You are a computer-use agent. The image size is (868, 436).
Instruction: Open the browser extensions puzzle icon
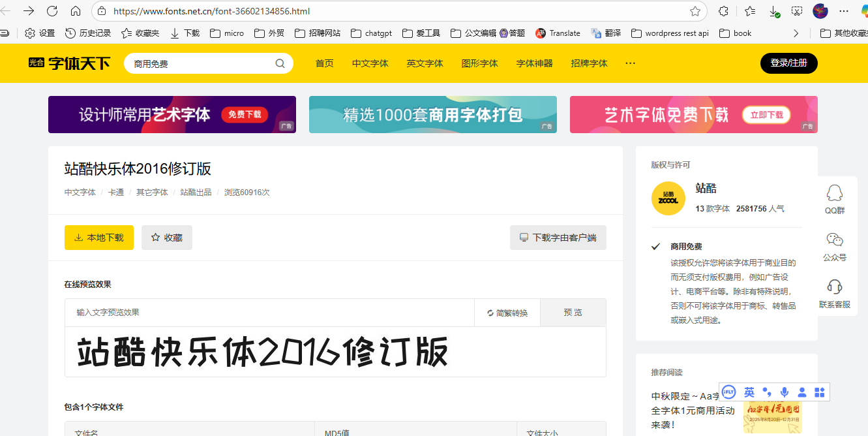click(x=723, y=11)
